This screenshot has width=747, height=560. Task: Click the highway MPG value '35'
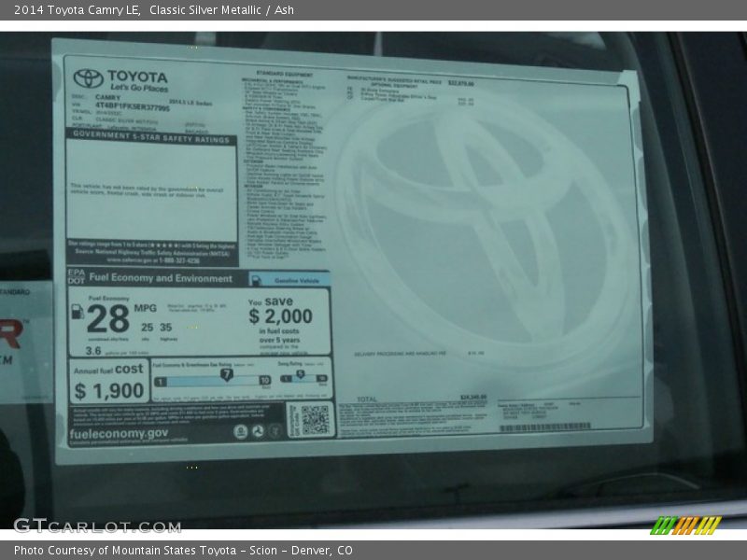166,328
